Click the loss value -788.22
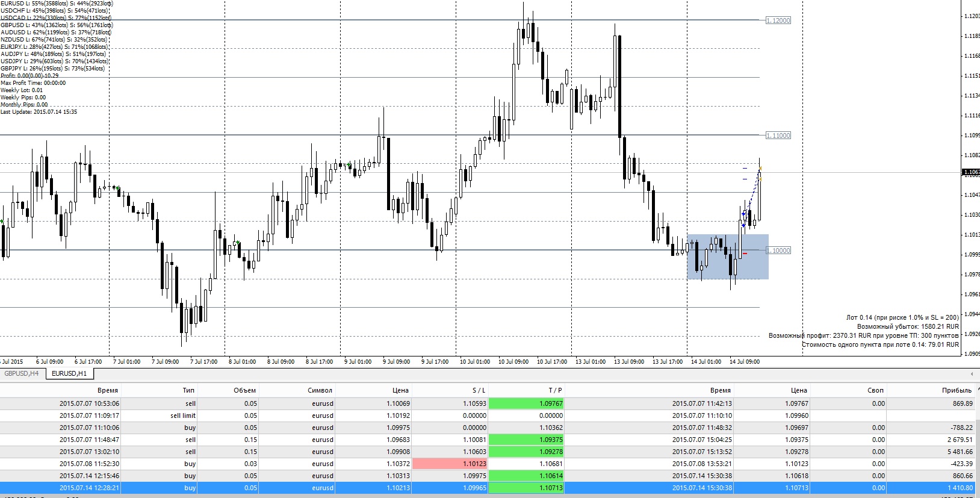The image size is (980, 498). click(x=961, y=428)
